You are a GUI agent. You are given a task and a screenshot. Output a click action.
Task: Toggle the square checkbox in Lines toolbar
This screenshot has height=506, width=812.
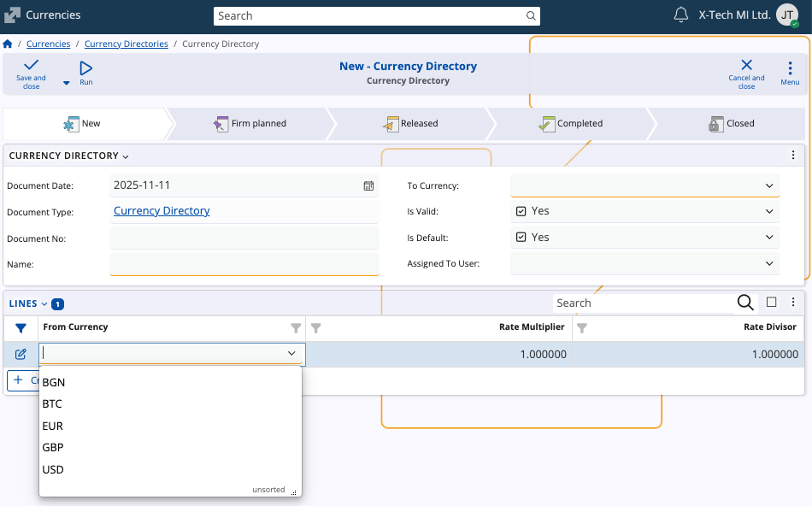[772, 302]
